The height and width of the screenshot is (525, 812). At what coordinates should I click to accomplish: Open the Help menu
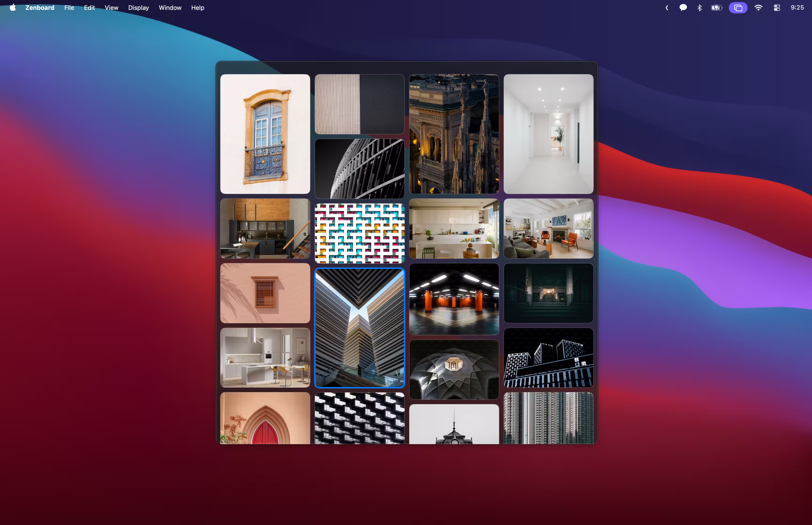[197, 8]
